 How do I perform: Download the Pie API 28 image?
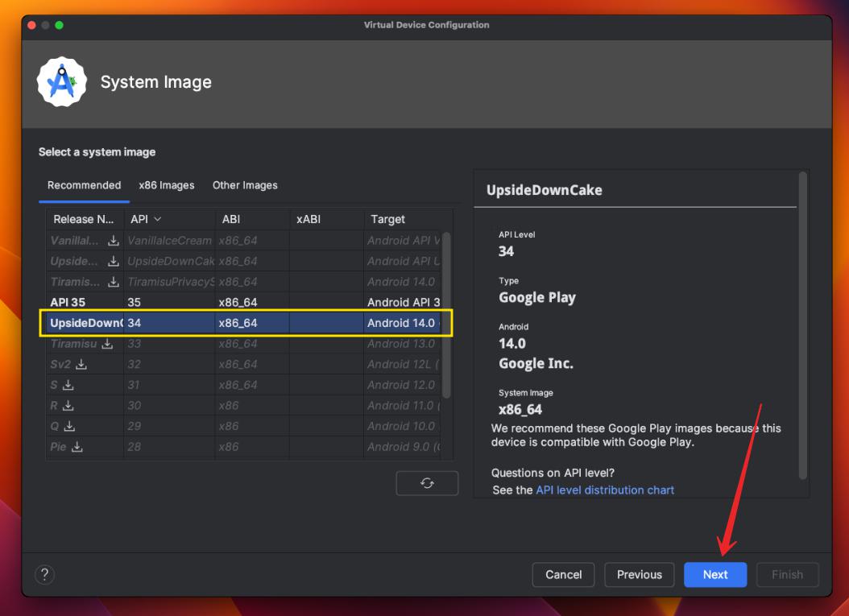click(77, 447)
